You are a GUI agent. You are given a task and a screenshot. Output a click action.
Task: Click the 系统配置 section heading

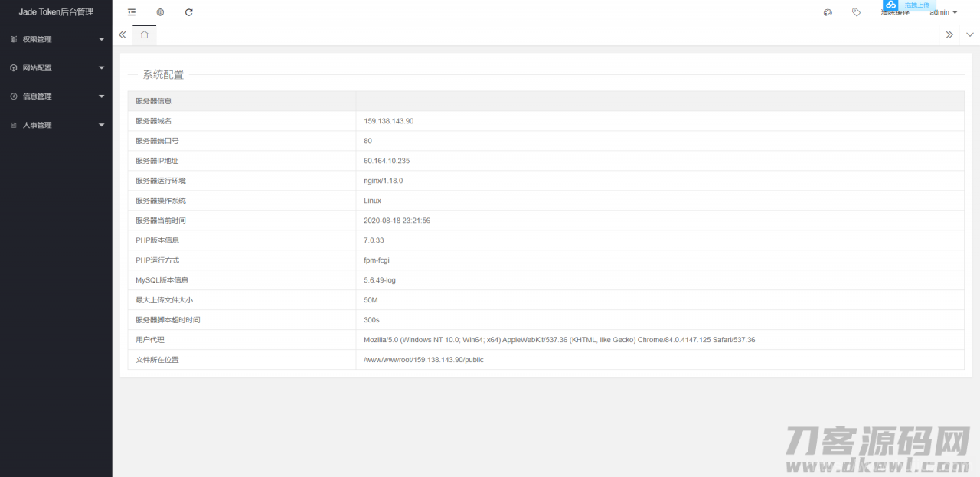(x=163, y=74)
